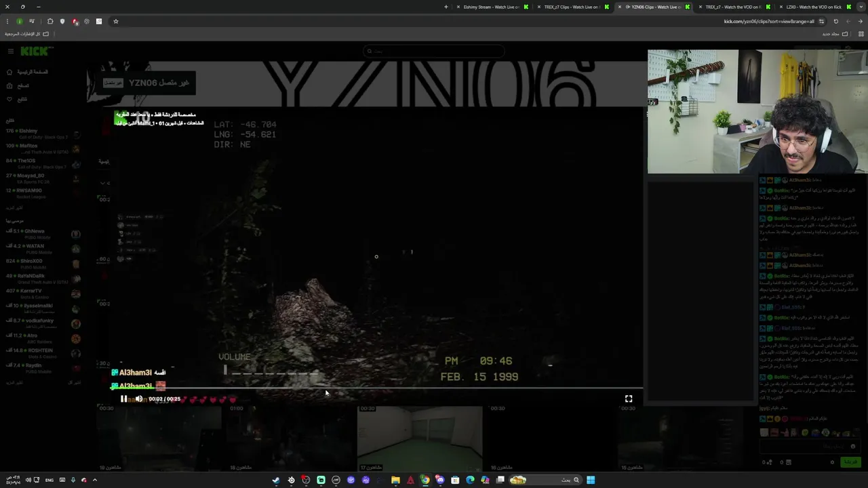The height and width of the screenshot is (488, 868).
Task: Switch the ENG input language indicator
Action: coord(50,480)
